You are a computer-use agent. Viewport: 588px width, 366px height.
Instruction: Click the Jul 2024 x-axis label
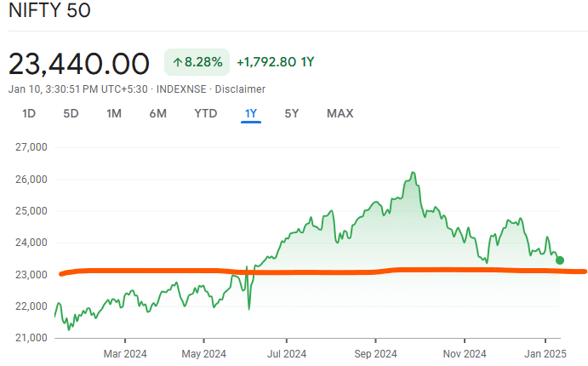tap(287, 353)
